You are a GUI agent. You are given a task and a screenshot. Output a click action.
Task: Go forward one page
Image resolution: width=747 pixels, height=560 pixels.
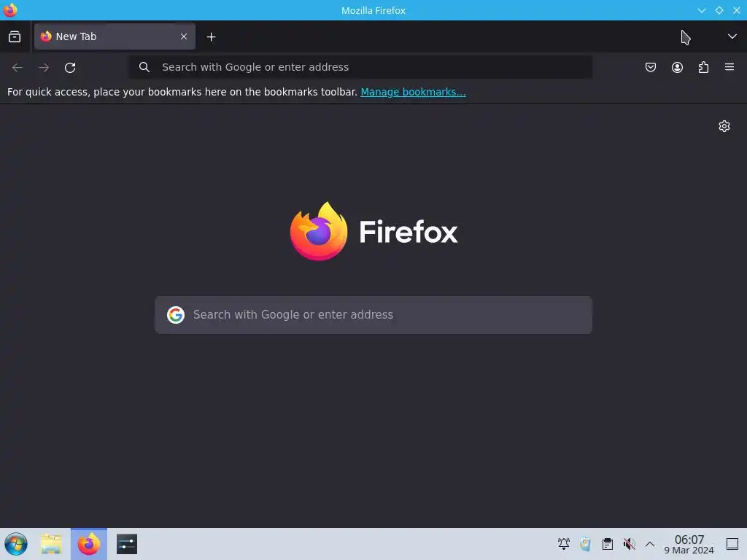[x=44, y=68]
